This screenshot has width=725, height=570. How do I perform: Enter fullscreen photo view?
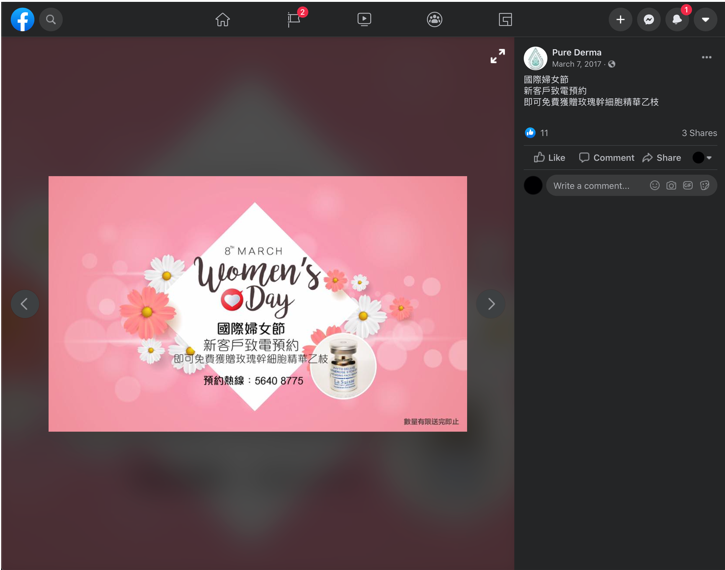(x=497, y=57)
